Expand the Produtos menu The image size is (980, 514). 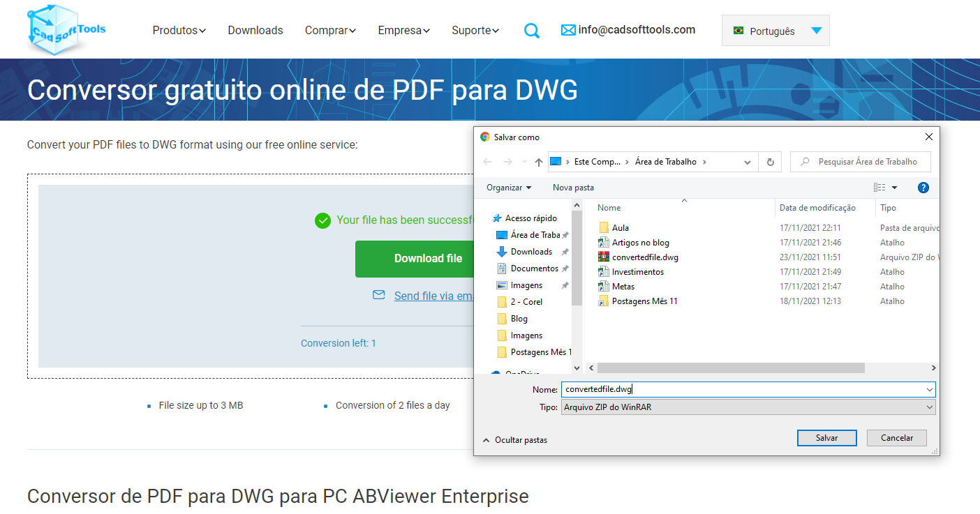[x=179, y=30]
